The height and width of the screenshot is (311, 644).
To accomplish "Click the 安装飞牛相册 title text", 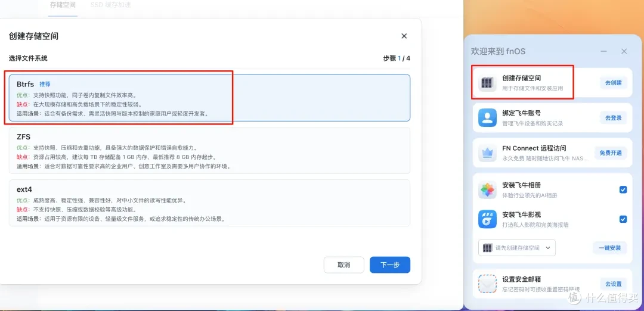I will point(521,185).
